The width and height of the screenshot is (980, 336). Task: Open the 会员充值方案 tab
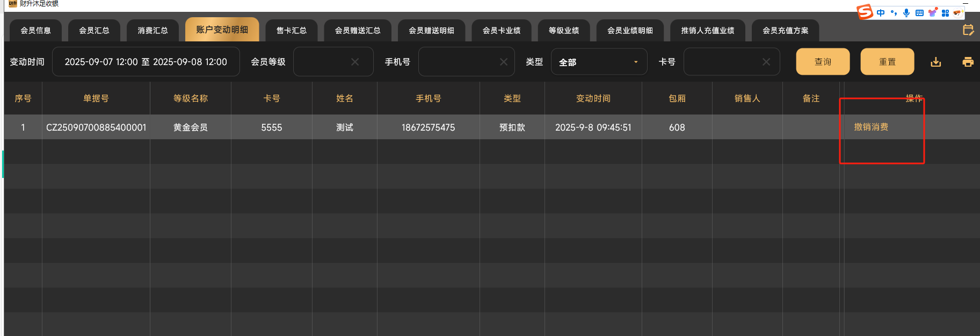[x=786, y=30]
